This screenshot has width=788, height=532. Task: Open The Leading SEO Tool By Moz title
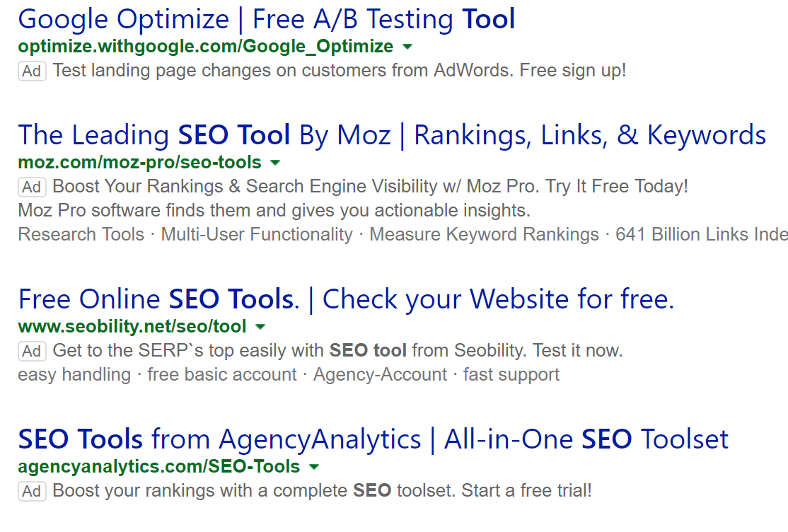coord(392,135)
